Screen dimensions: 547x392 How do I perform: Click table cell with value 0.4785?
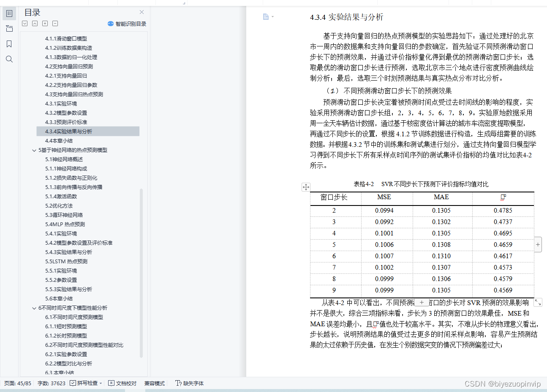click(x=503, y=211)
